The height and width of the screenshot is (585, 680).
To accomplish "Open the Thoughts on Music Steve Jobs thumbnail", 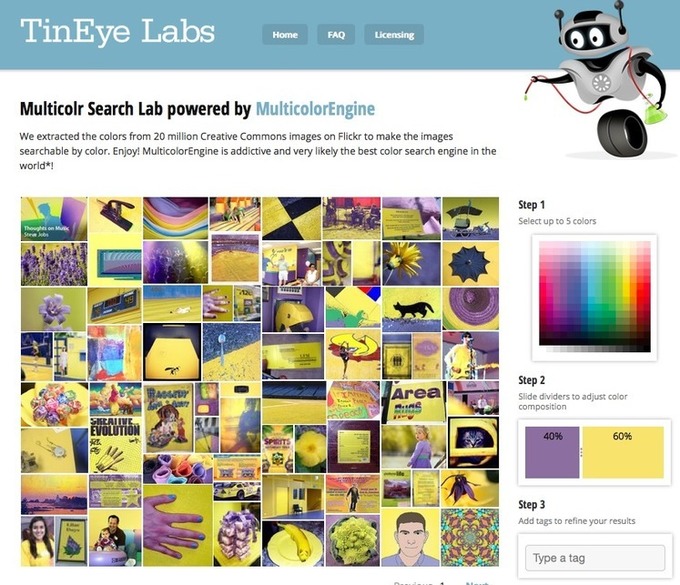I will pyautogui.click(x=54, y=219).
